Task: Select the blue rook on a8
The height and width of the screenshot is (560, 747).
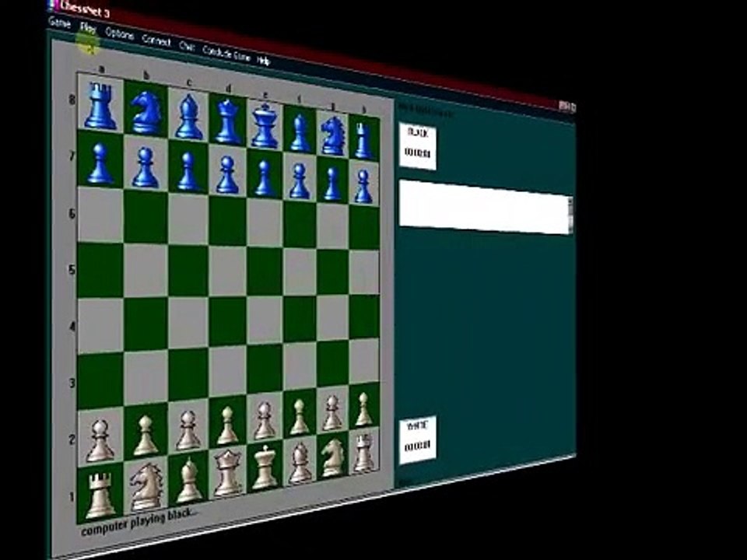Action: (100, 106)
